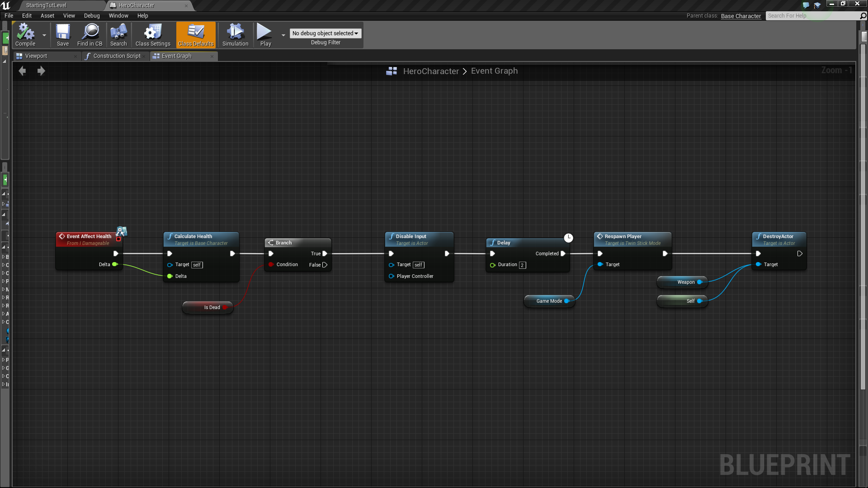Open the Asset menu
868x488 pixels.
(47, 16)
